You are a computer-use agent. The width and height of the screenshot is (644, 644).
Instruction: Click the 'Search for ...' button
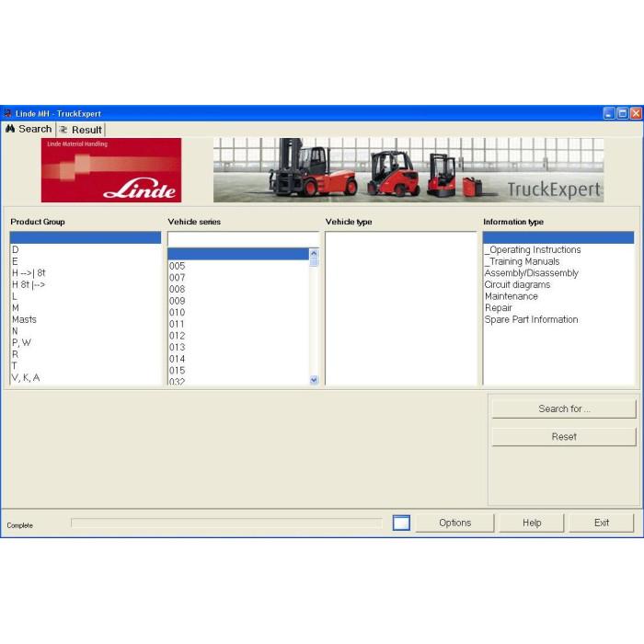point(564,408)
